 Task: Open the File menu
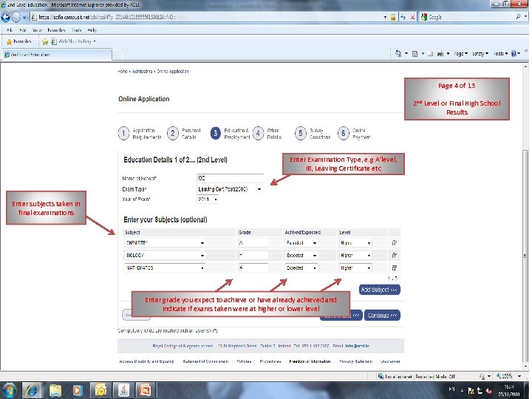10,30
